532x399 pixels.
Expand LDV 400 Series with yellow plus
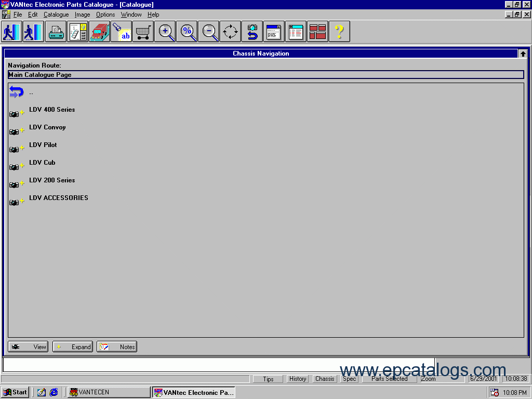coord(22,112)
